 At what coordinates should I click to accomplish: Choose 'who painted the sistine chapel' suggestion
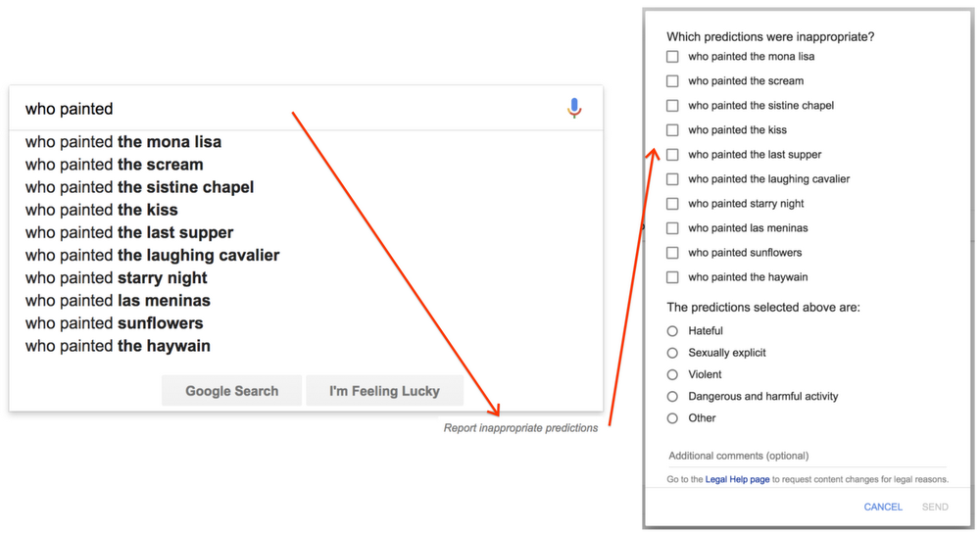[x=139, y=187]
